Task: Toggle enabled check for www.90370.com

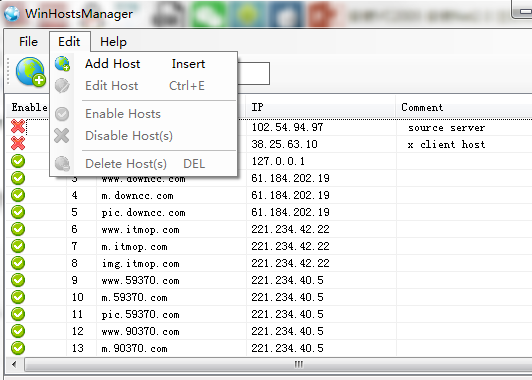Action: coord(18,331)
